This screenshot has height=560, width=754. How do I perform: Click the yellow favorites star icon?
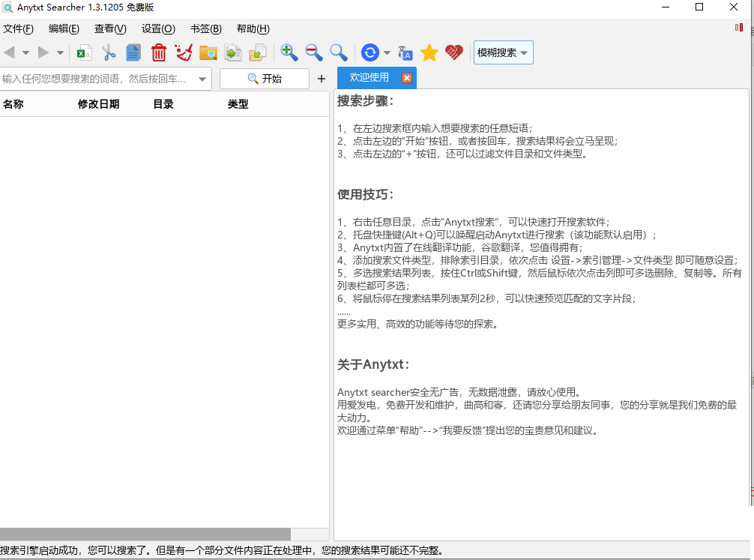tap(429, 52)
